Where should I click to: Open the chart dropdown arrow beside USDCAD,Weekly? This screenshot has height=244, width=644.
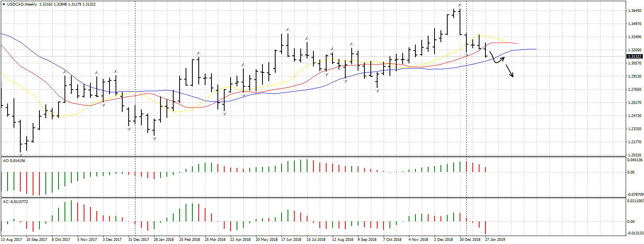pyautogui.click(x=4, y=4)
